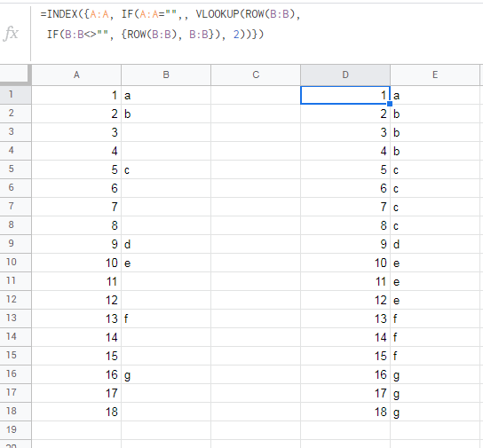Select row 10 header
483x448 pixels.
click(15, 263)
